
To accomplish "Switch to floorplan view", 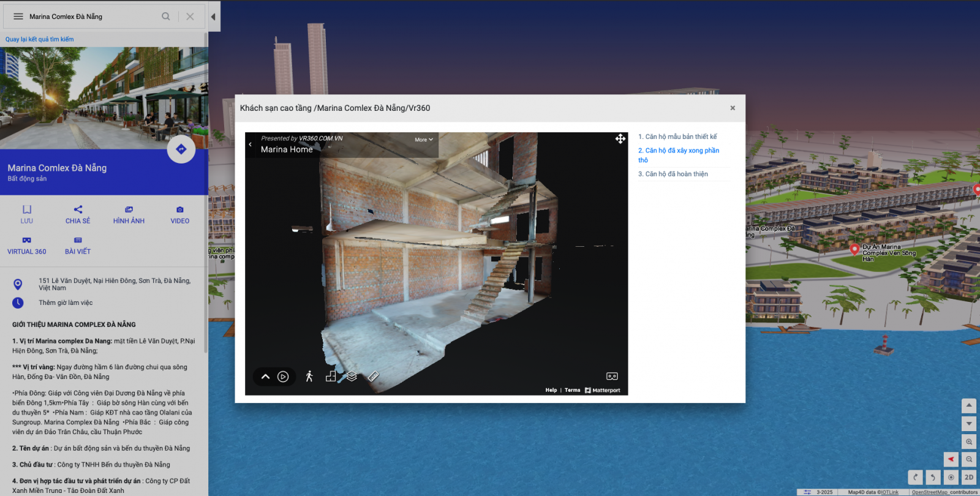I will [x=331, y=377].
